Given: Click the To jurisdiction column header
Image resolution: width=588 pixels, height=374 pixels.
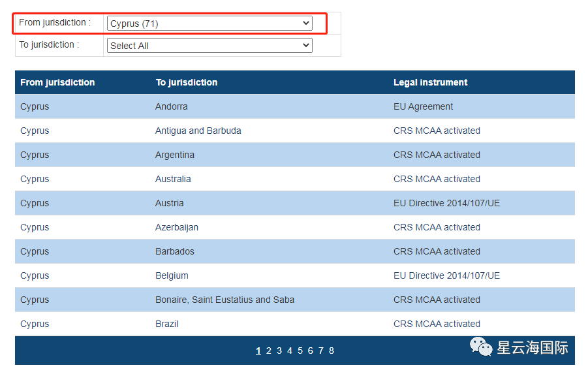Looking at the screenshot, I should point(186,82).
